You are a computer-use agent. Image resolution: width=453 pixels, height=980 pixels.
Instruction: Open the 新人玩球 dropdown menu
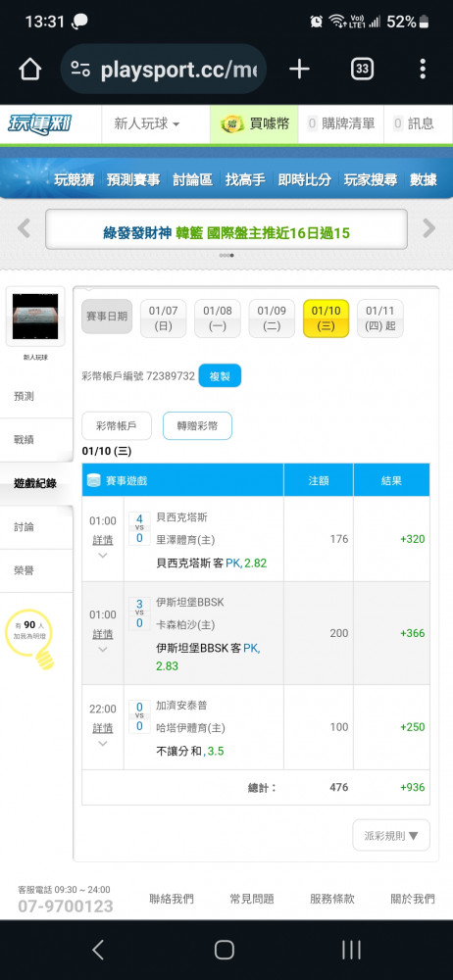click(146, 123)
